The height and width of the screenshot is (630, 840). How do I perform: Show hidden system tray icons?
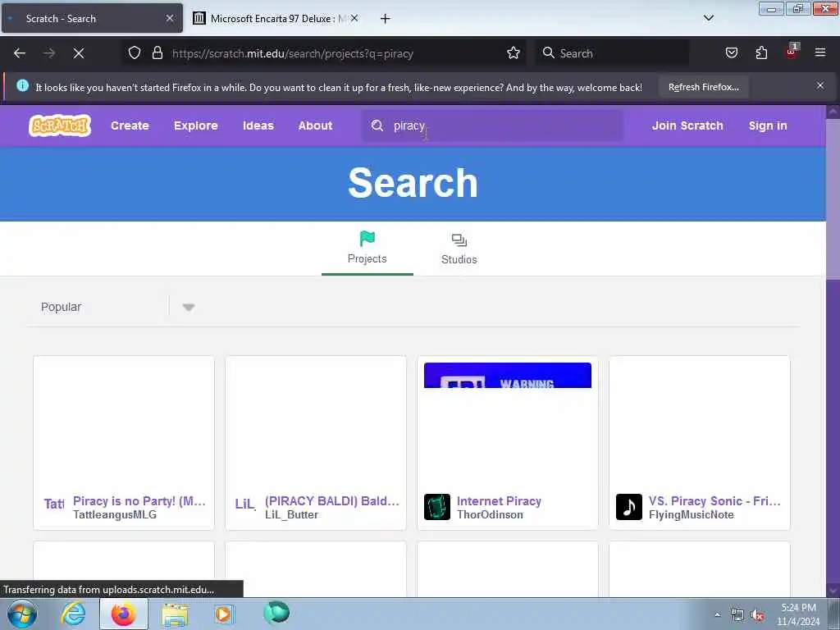717,614
